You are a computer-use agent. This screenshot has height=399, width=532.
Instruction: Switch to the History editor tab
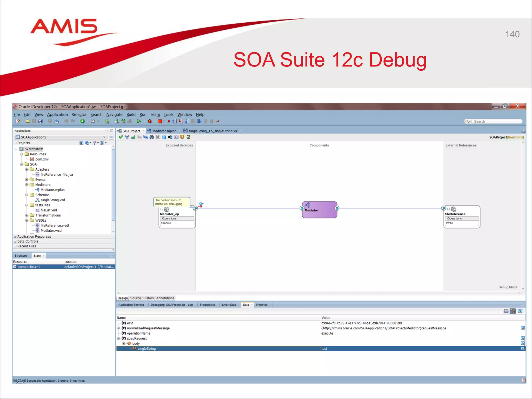click(x=149, y=298)
